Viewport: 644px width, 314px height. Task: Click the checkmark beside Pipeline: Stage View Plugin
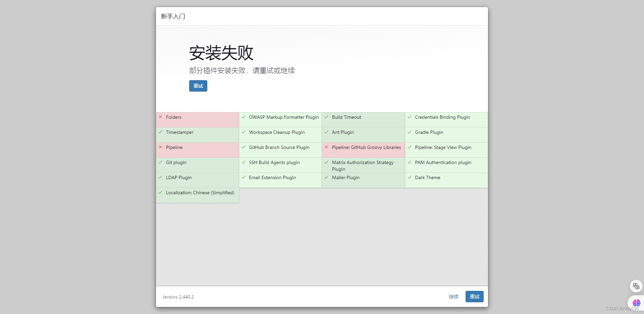(x=410, y=147)
